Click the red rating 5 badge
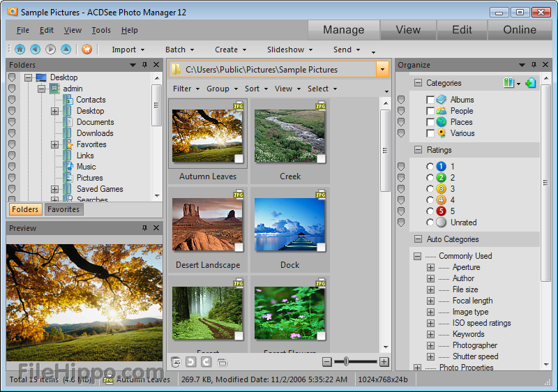 [x=441, y=211]
